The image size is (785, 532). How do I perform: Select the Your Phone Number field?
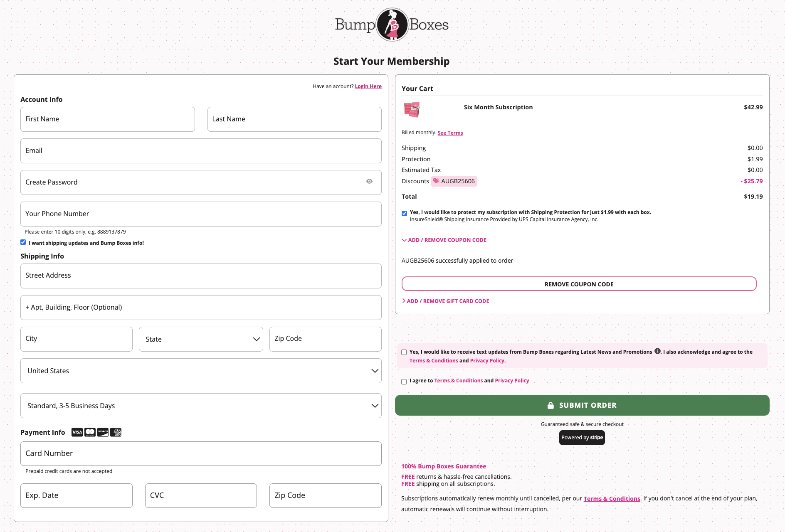[201, 214]
